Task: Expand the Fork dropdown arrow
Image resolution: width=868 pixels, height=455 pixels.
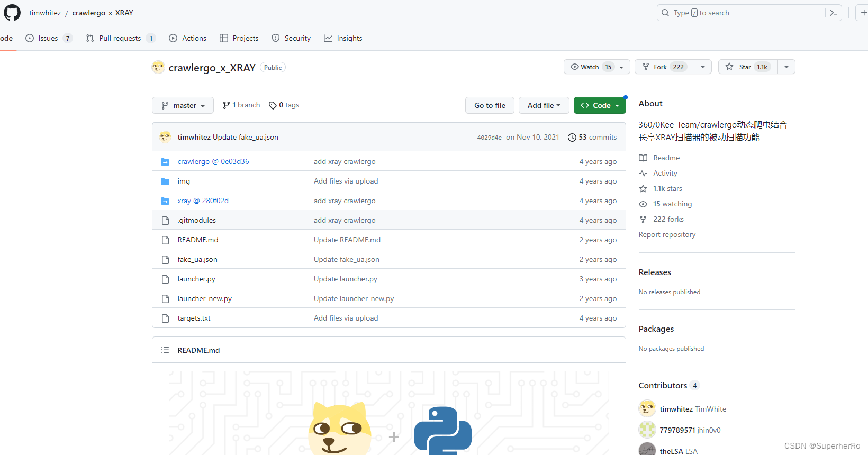Action: click(703, 67)
